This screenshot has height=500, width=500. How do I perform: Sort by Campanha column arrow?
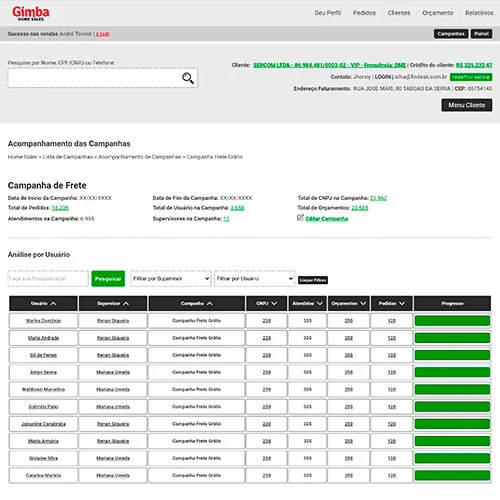(209, 303)
